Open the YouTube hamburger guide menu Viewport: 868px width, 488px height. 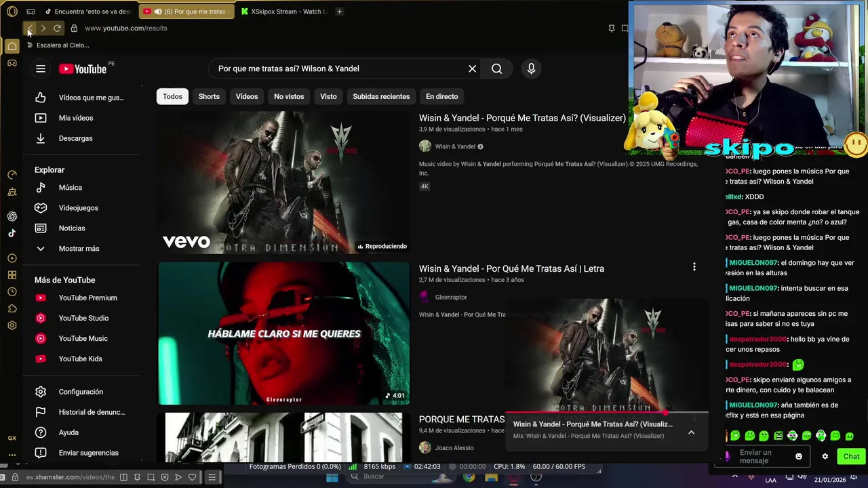click(x=41, y=68)
